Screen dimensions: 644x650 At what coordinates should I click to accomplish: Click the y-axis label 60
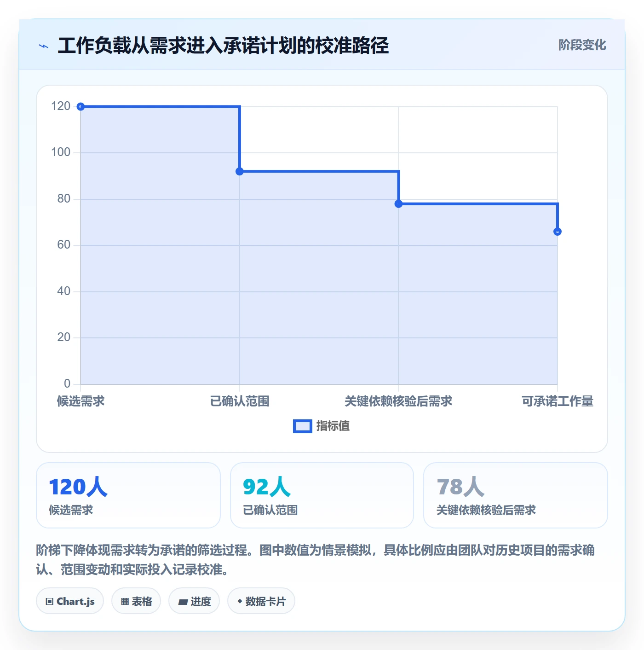coord(63,245)
